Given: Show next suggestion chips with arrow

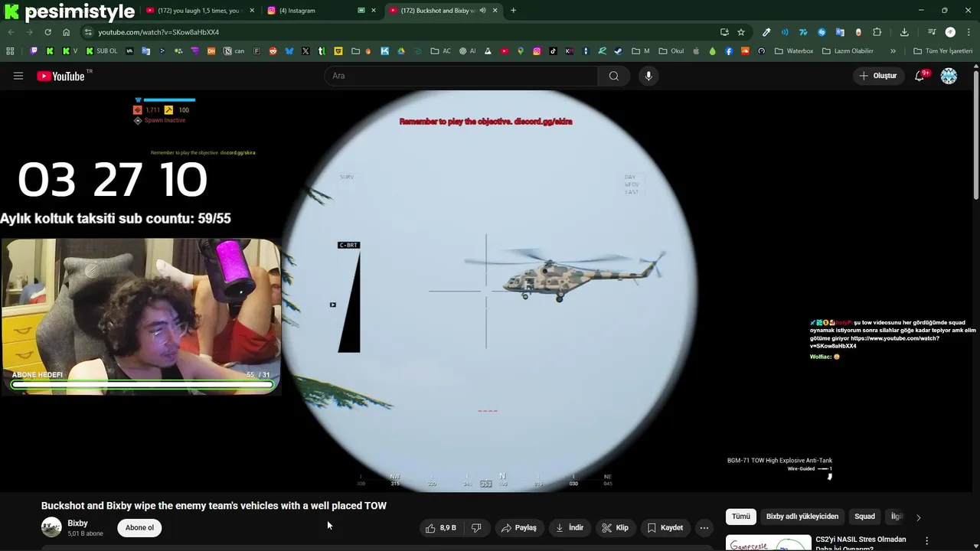Looking at the screenshot, I should (919, 517).
